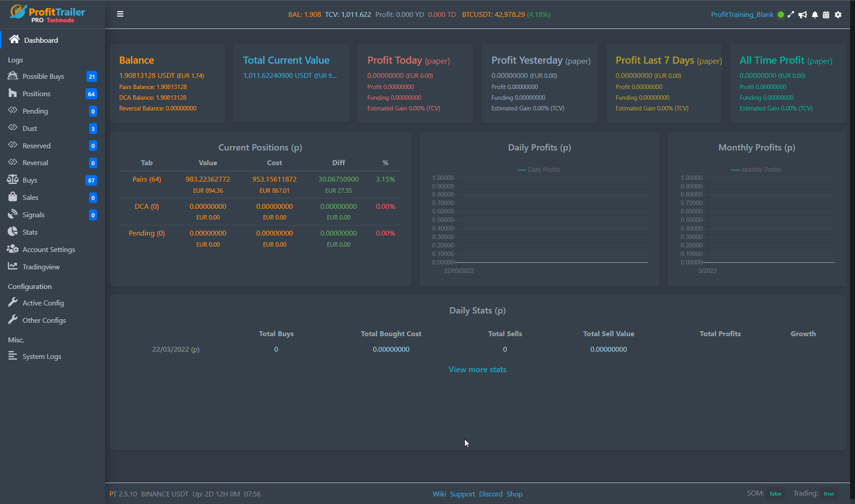Click the Stats pie chart icon
The width and height of the screenshot is (855, 504).
(12, 232)
